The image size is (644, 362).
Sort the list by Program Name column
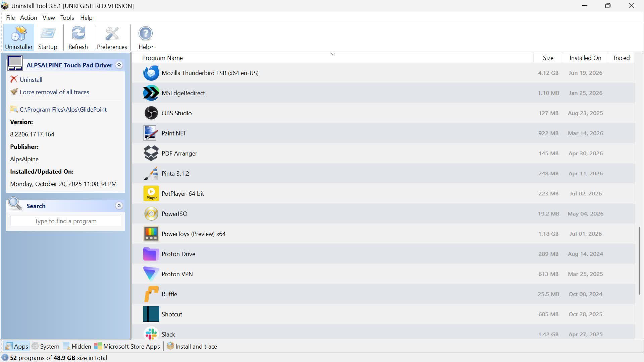pos(162,58)
